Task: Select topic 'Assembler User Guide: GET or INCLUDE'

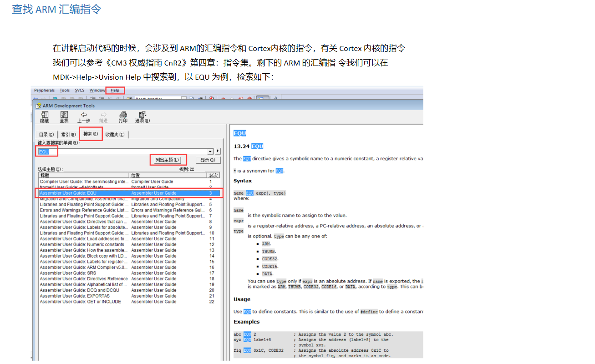Action: click(x=130, y=302)
